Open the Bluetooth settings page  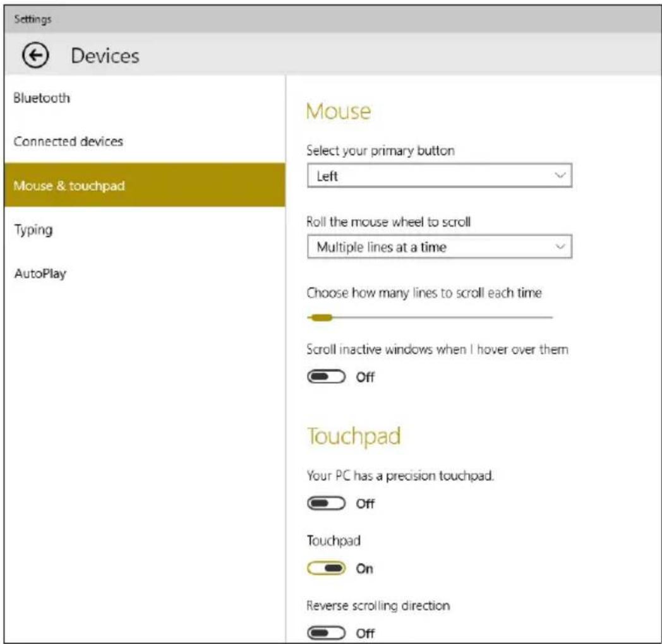pos(42,98)
